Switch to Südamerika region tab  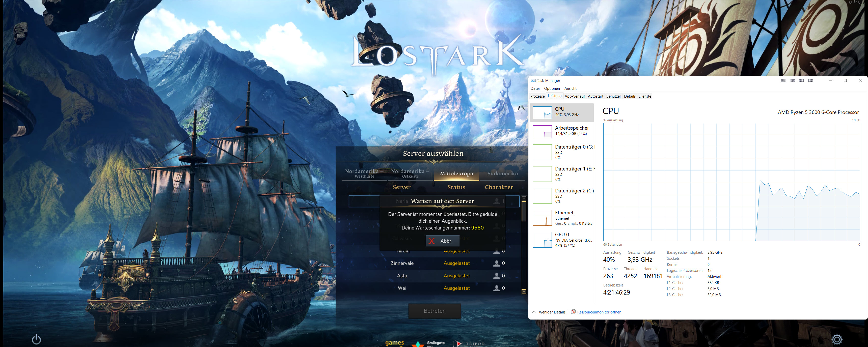point(502,173)
